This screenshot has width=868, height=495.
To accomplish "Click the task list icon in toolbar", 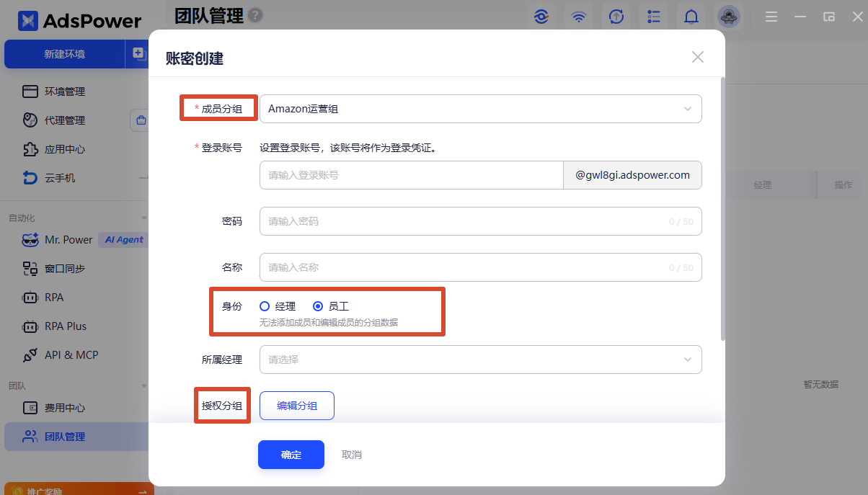I will [x=654, y=17].
